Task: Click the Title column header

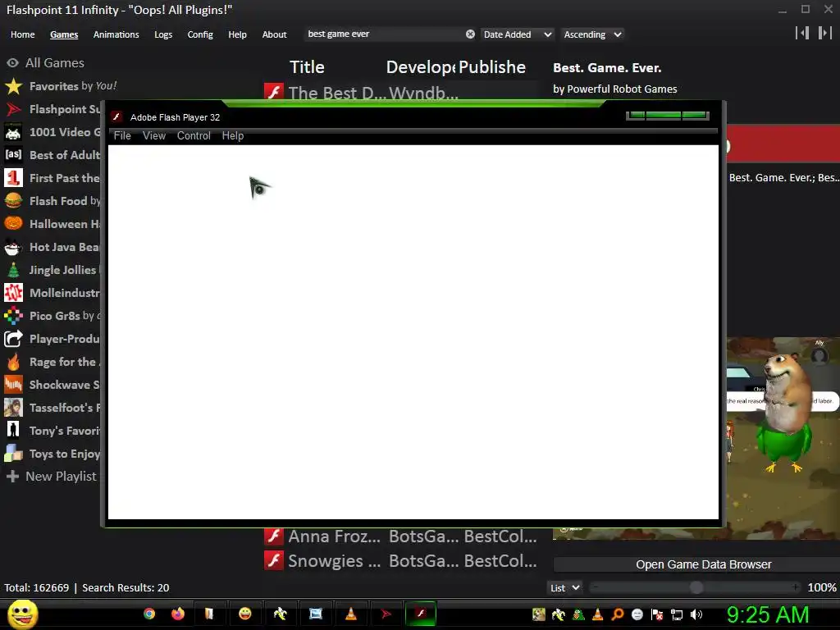Action: (x=307, y=67)
